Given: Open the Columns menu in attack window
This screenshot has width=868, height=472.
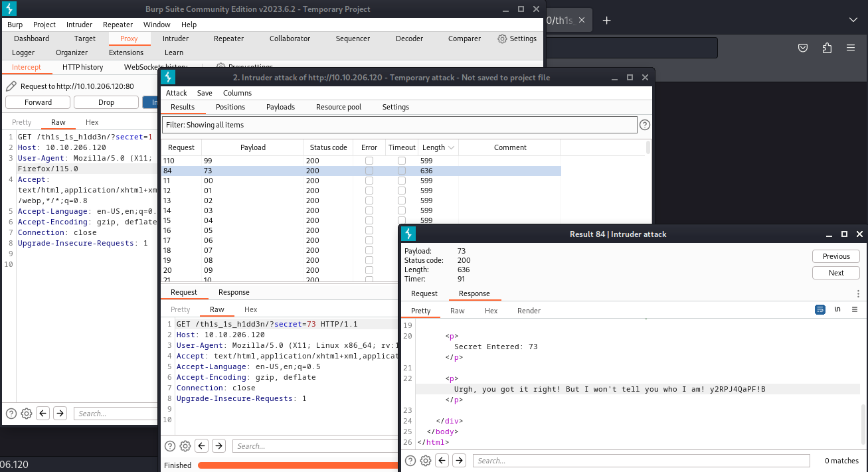Looking at the screenshot, I should tap(237, 93).
